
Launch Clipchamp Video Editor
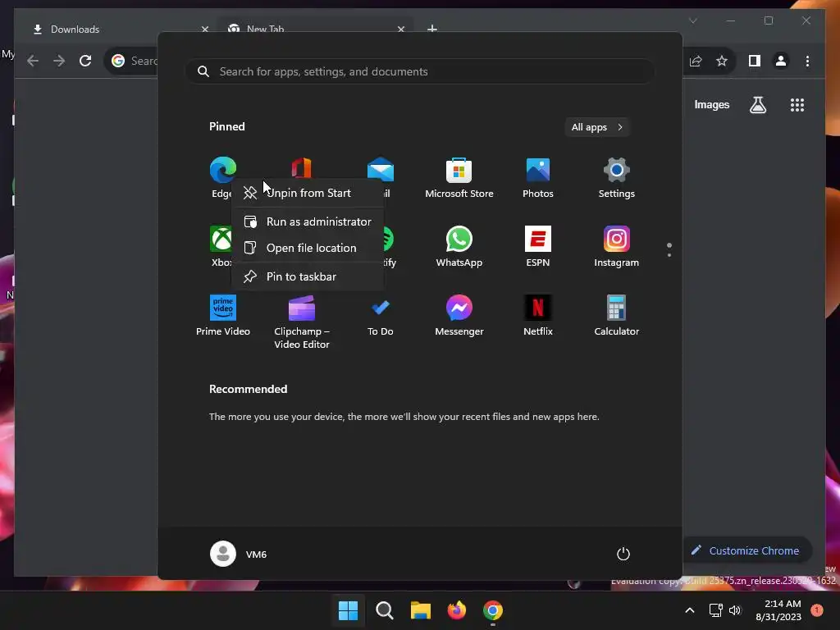click(302, 322)
